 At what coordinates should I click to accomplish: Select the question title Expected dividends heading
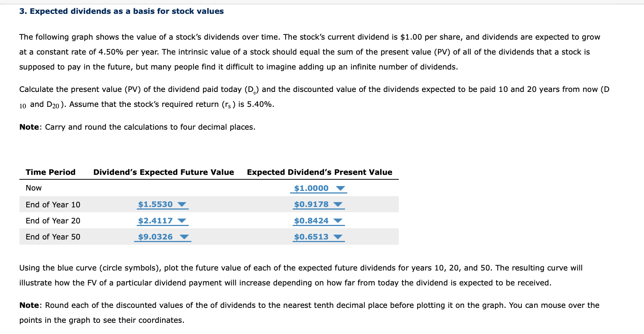tap(121, 11)
